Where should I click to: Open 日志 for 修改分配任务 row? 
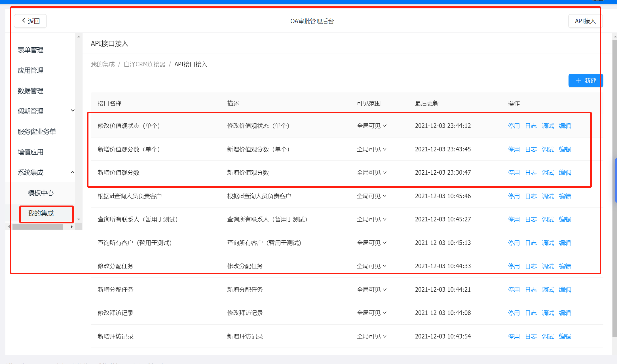tap(531, 266)
